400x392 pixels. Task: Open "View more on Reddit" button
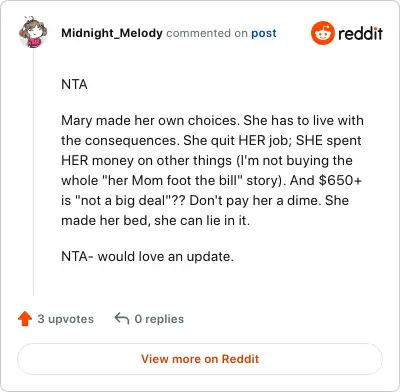200,359
